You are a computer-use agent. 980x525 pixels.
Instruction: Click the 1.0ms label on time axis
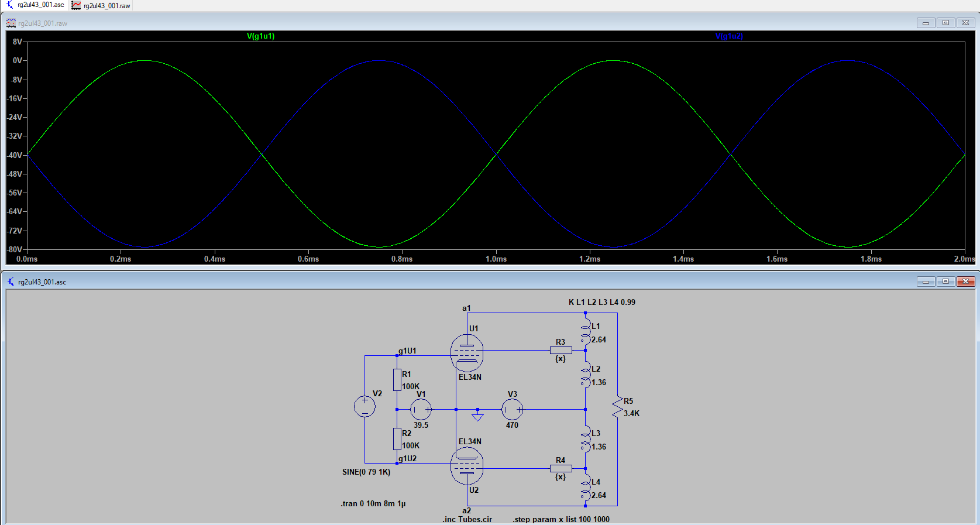point(496,259)
